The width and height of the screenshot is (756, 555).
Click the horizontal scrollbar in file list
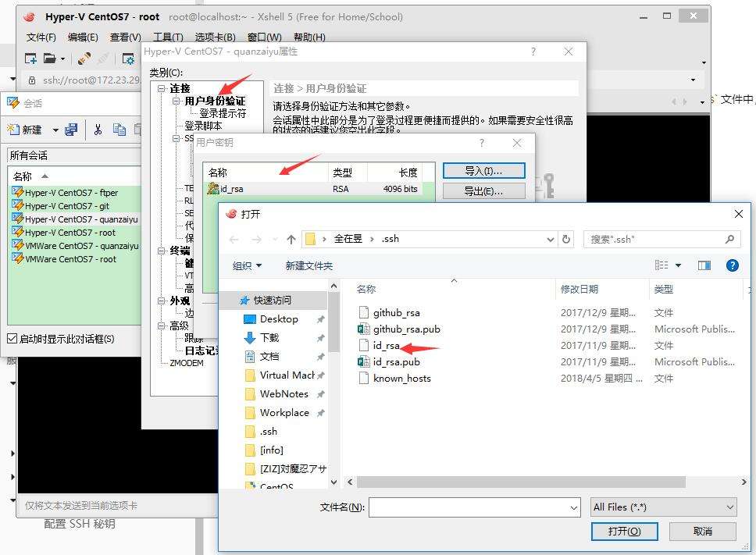click(521, 482)
